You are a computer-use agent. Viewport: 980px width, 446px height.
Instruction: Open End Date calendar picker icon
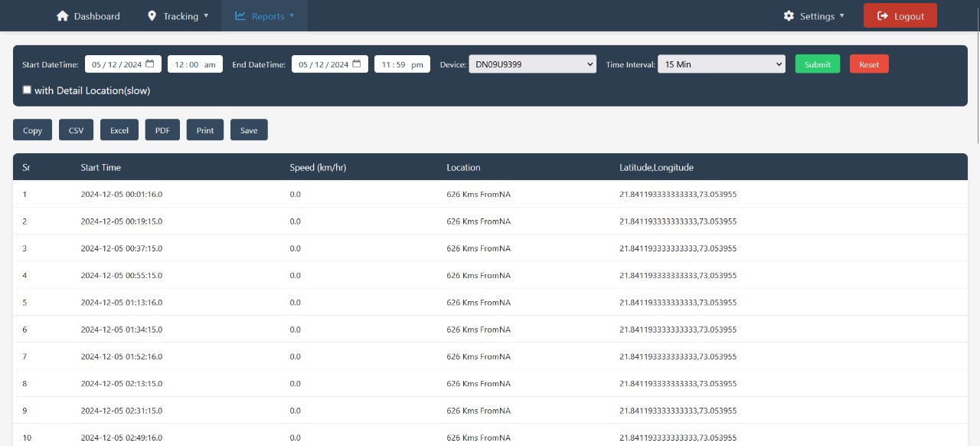(x=356, y=64)
